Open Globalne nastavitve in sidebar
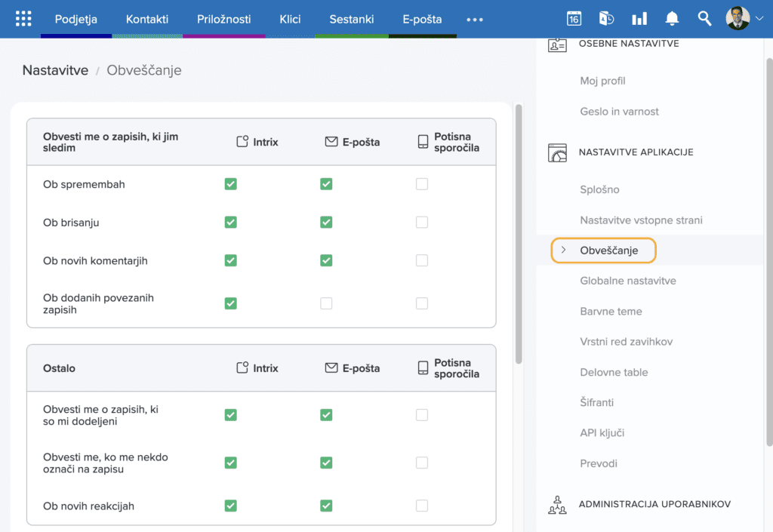This screenshot has width=773, height=532. tap(628, 281)
